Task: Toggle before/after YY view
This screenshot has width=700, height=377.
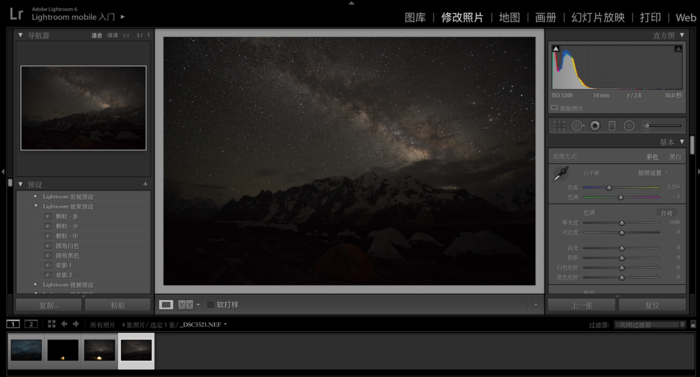Action: coord(185,305)
